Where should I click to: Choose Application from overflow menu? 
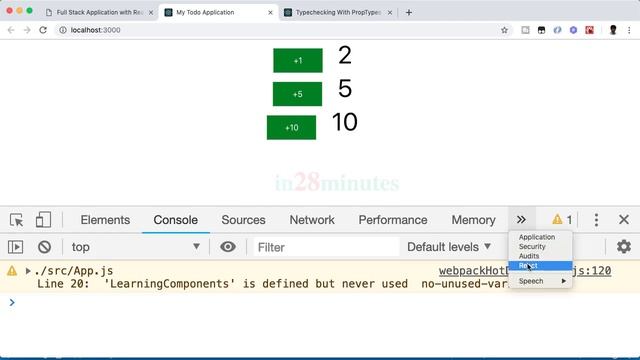(x=540, y=237)
